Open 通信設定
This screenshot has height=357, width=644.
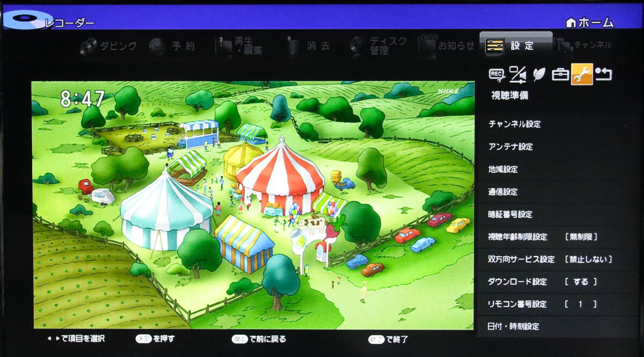click(558, 192)
